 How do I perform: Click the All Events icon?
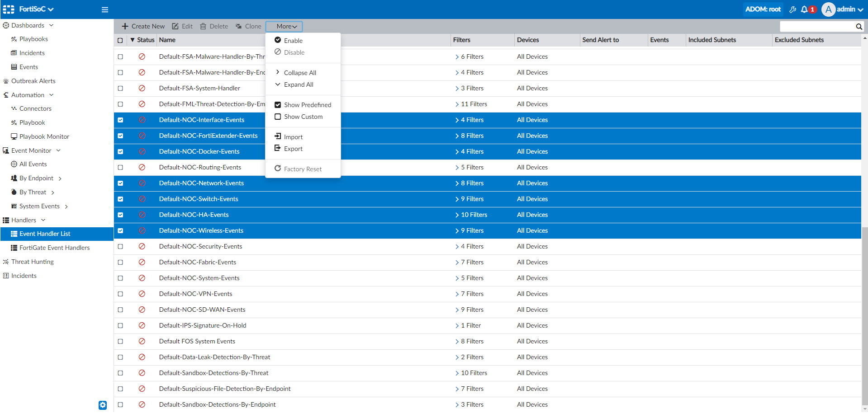14,164
